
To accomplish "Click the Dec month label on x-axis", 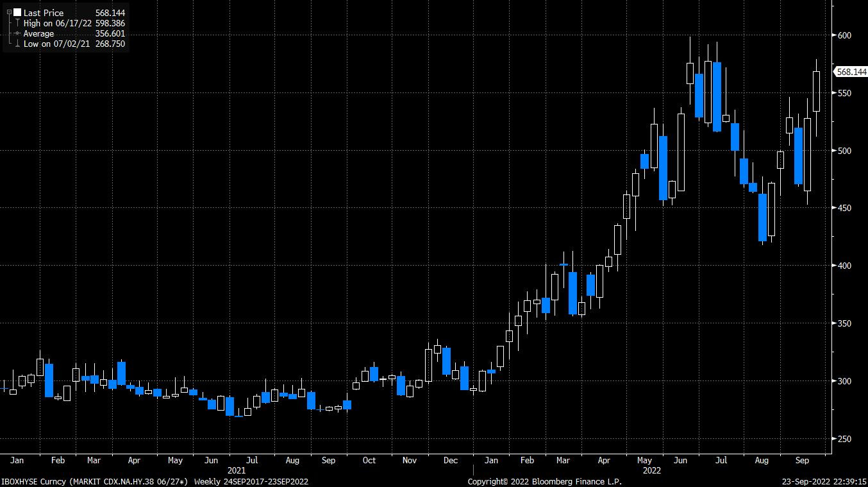I will [x=451, y=460].
